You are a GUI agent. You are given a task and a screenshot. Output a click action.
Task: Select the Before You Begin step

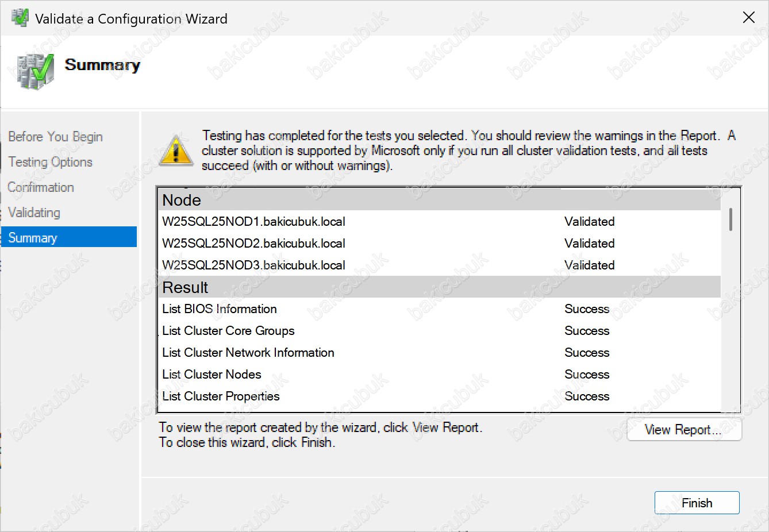pos(55,137)
